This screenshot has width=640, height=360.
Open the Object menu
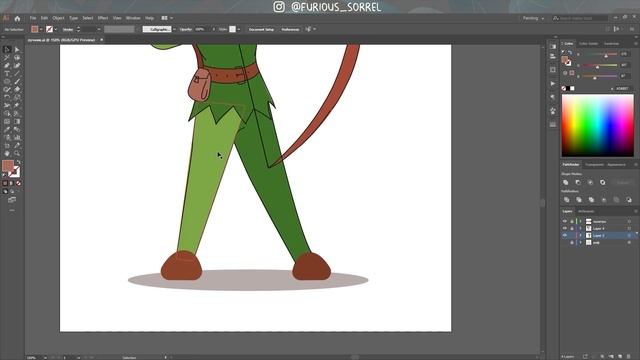[58, 18]
